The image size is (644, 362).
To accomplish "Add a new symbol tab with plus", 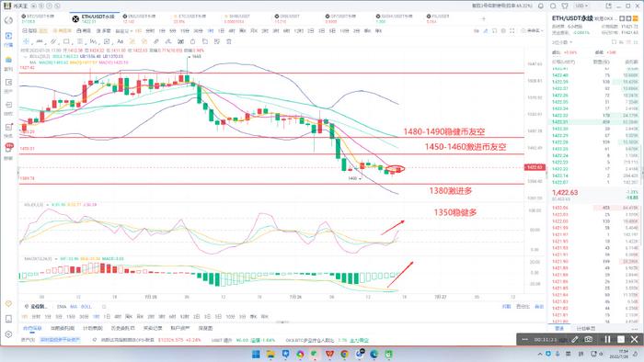I will pos(483,18).
